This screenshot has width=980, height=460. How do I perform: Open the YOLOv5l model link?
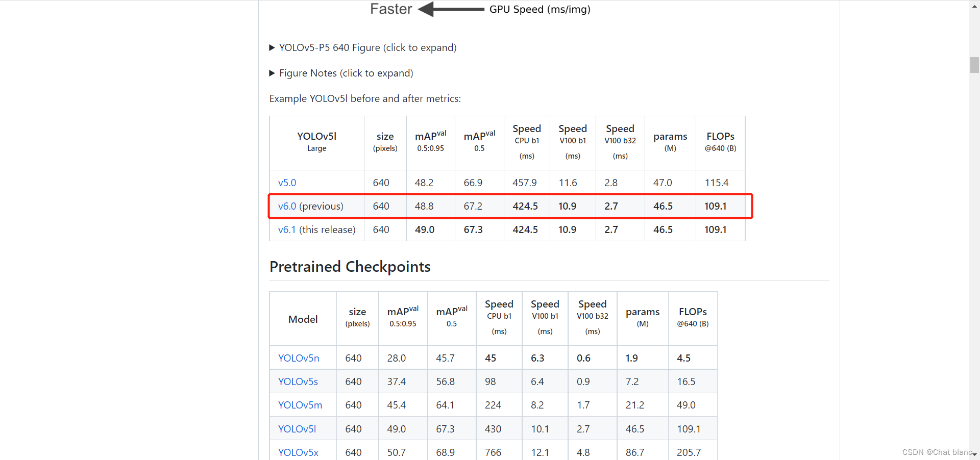297,429
